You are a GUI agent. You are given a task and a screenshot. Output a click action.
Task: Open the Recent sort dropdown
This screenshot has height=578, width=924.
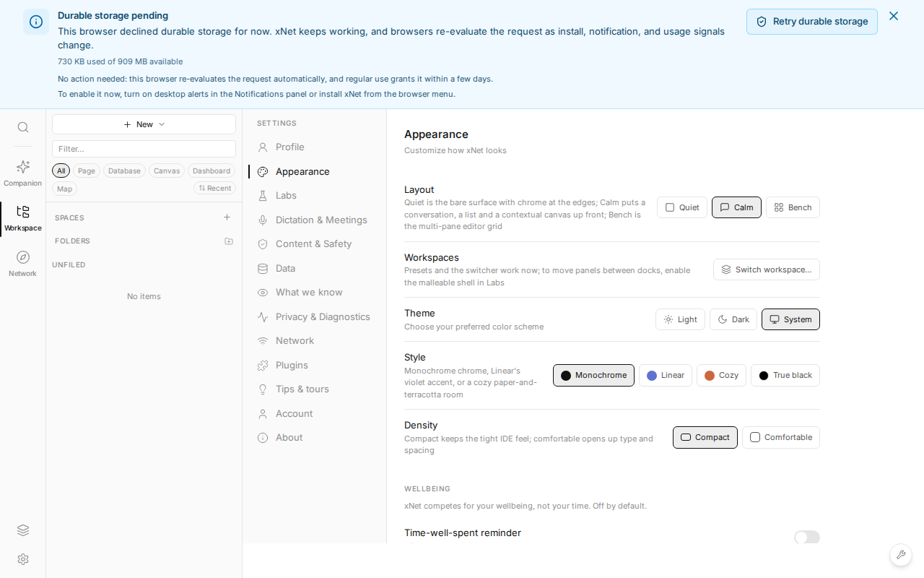pos(215,189)
